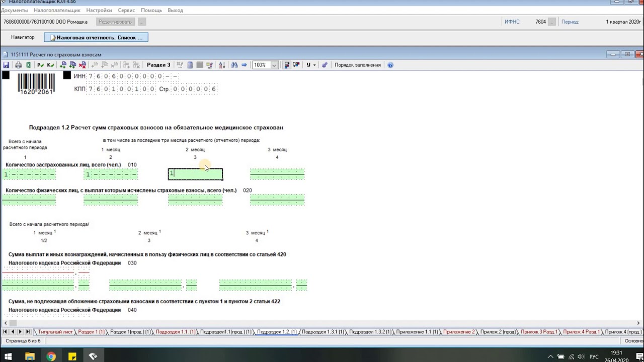Open search with the binoculars icon

tap(234, 65)
